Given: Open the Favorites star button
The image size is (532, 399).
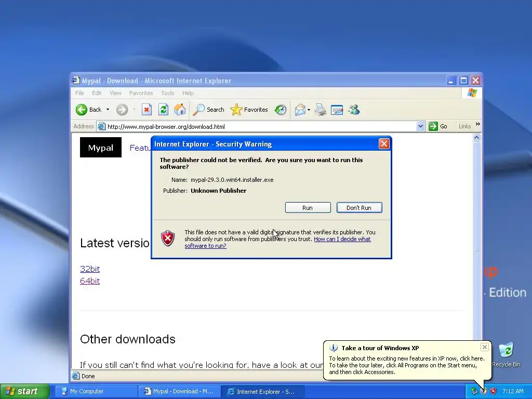Looking at the screenshot, I should pyautogui.click(x=249, y=110).
